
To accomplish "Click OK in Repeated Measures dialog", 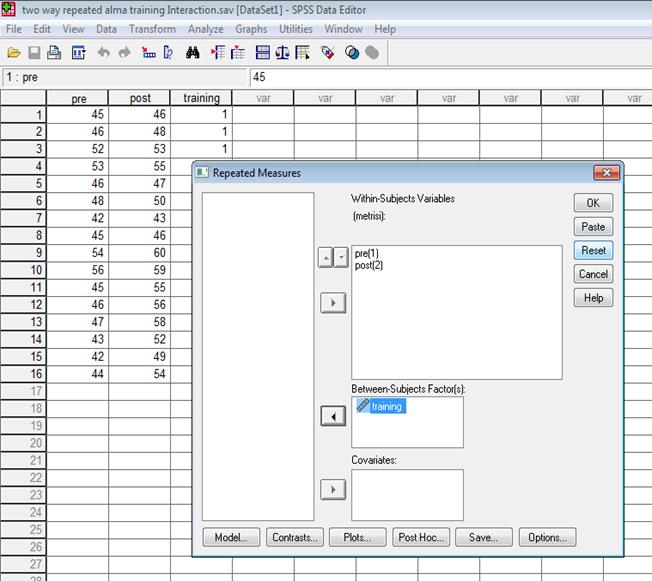I will pos(593,203).
